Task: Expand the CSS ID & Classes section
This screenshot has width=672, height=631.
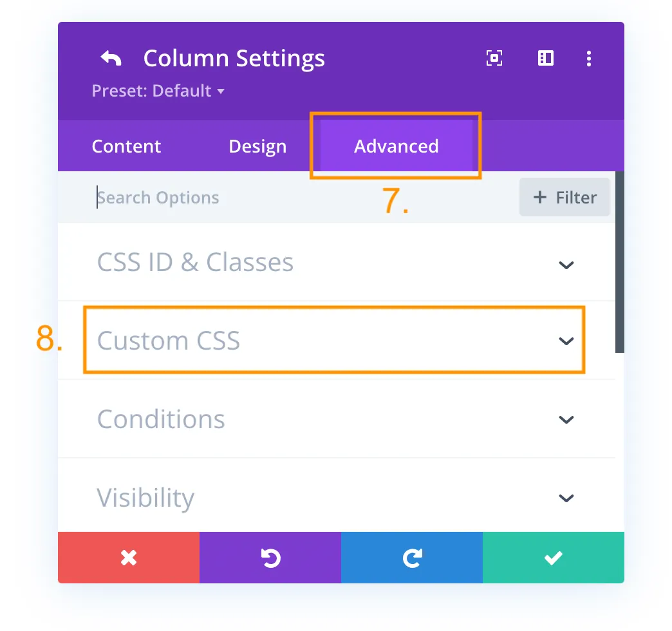Action: coord(335,263)
